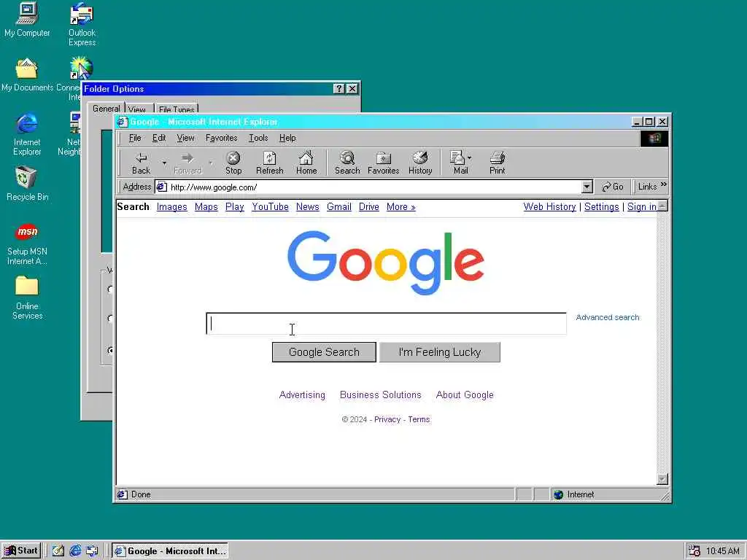Click the Task Scheduler tray icon
The width and height of the screenshot is (747, 560).
point(694,551)
